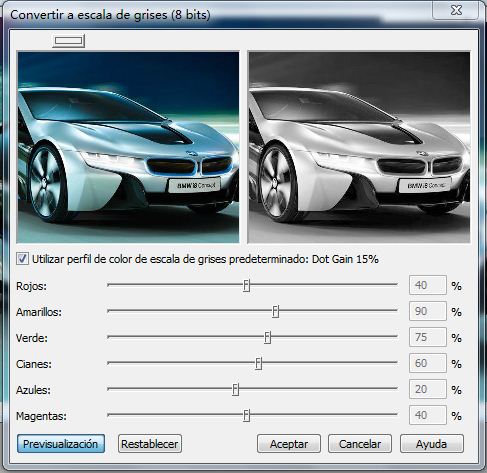The image size is (487, 473).
Task: Uncheck Utilizar perfil de color predeterminado checkbox
Action: (22, 259)
